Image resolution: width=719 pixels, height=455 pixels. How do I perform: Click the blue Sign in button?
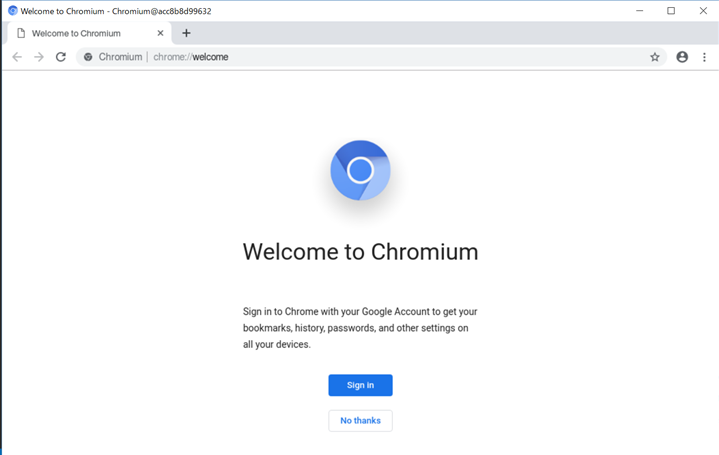360,385
